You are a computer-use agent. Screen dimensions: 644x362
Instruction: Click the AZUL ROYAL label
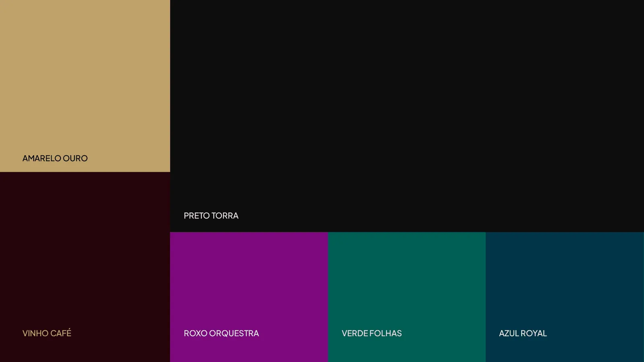[x=523, y=333]
